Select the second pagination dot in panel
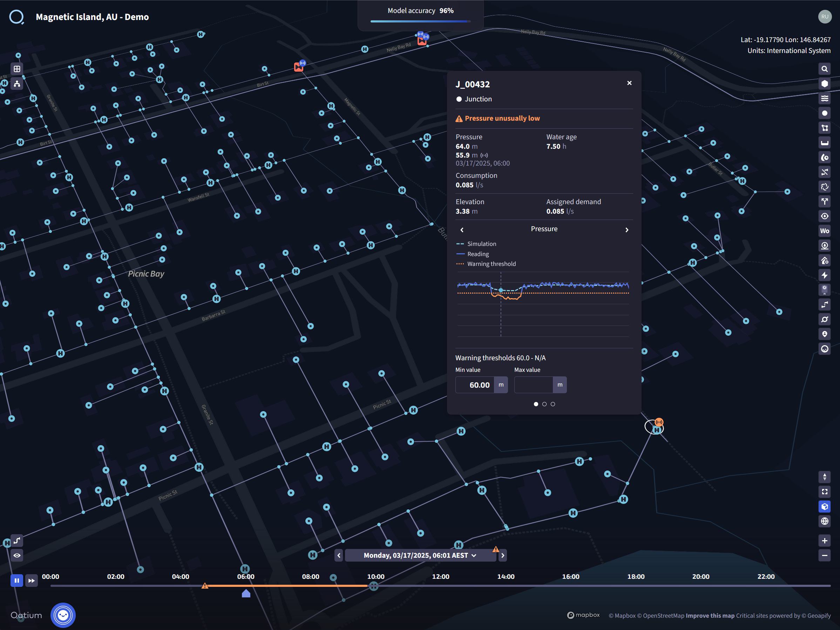 pos(544,404)
